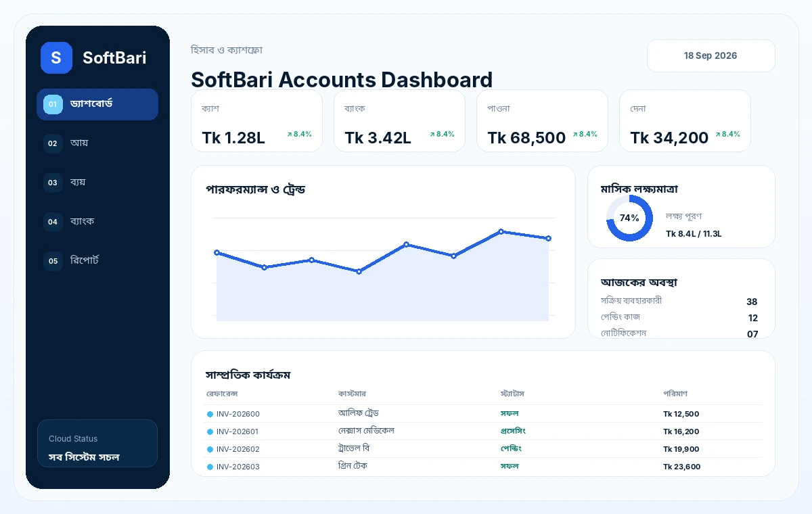Click the নোটিফিকেশন row value 07

point(752,334)
